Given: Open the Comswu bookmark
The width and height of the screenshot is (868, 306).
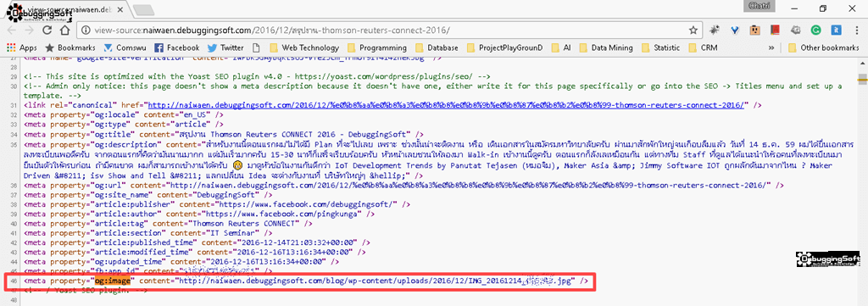Looking at the screenshot, I should [125, 47].
